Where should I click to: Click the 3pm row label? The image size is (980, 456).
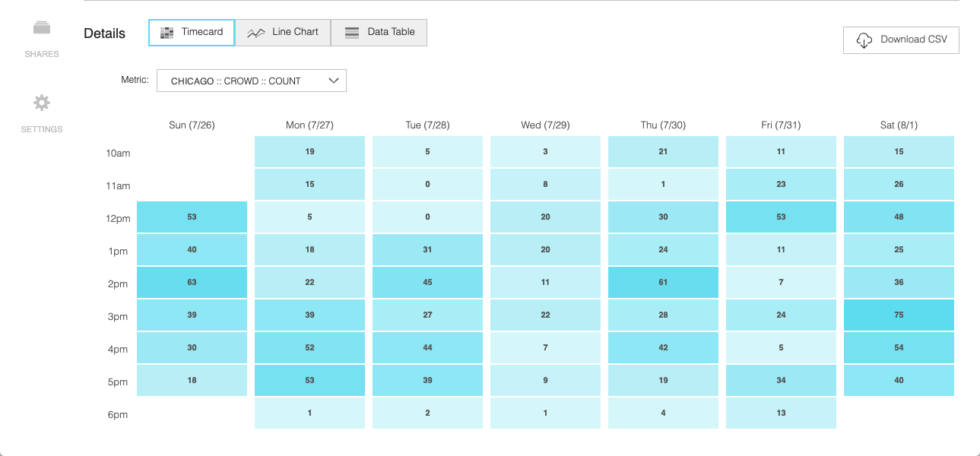(x=118, y=317)
